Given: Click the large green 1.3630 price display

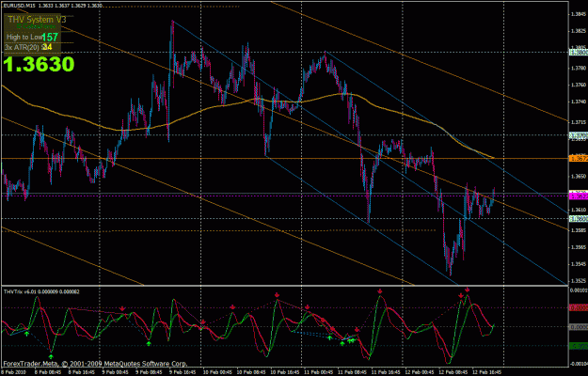Looking at the screenshot, I should [39, 65].
